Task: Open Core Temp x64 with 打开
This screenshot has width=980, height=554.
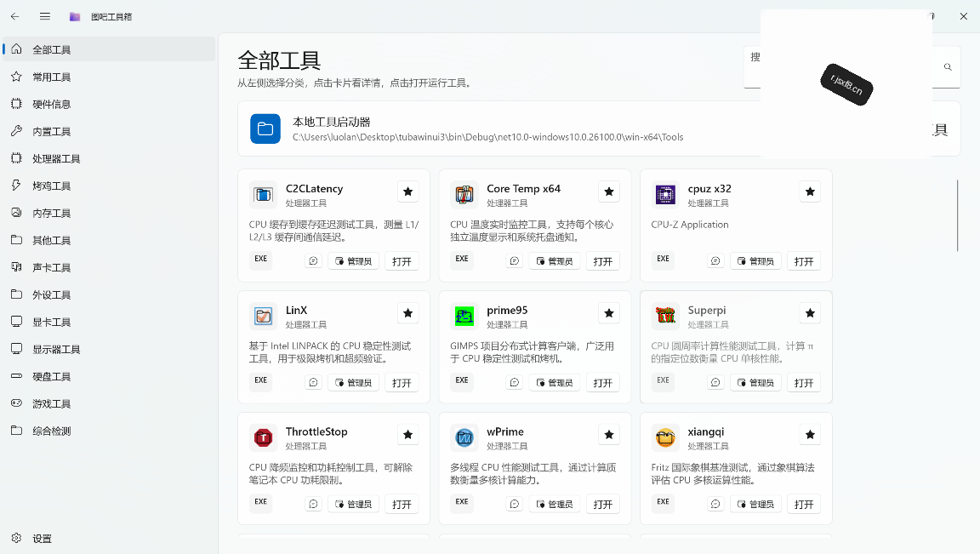Action: click(x=603, y=261)
